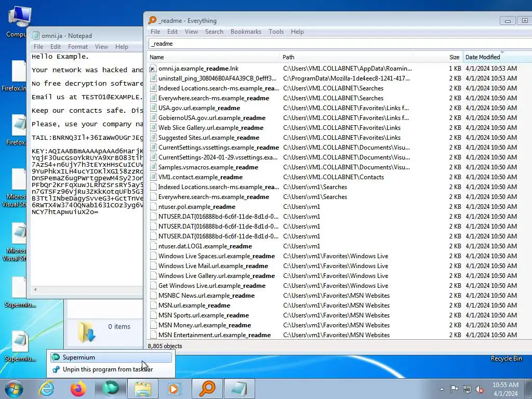Launch Internet Explorer from taskbar
The image size is (532, 399).
coord(46,389)
